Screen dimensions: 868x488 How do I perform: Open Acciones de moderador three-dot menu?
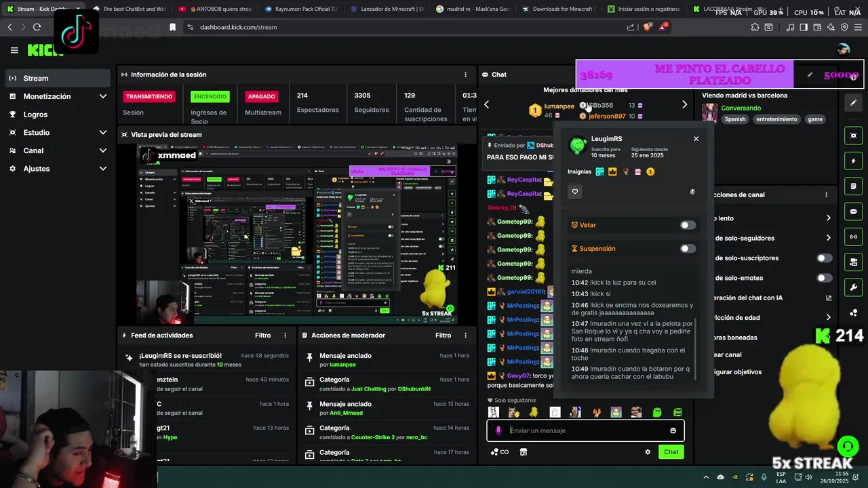tap(465, 335)
